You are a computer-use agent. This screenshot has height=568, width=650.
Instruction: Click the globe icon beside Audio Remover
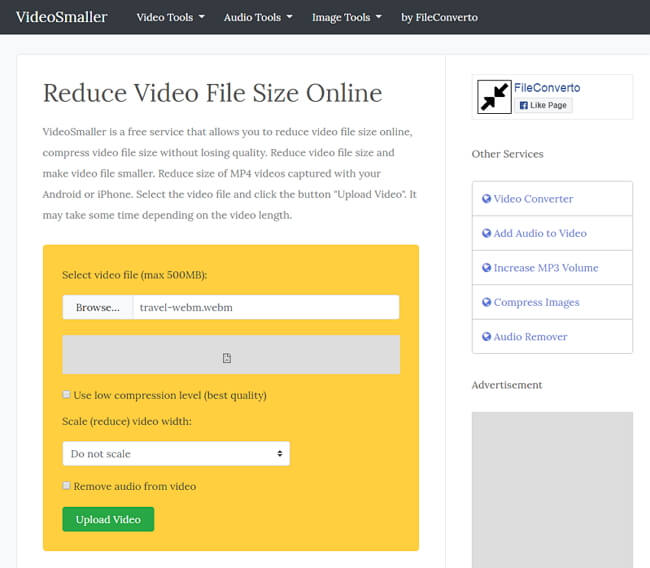(486, 336)
